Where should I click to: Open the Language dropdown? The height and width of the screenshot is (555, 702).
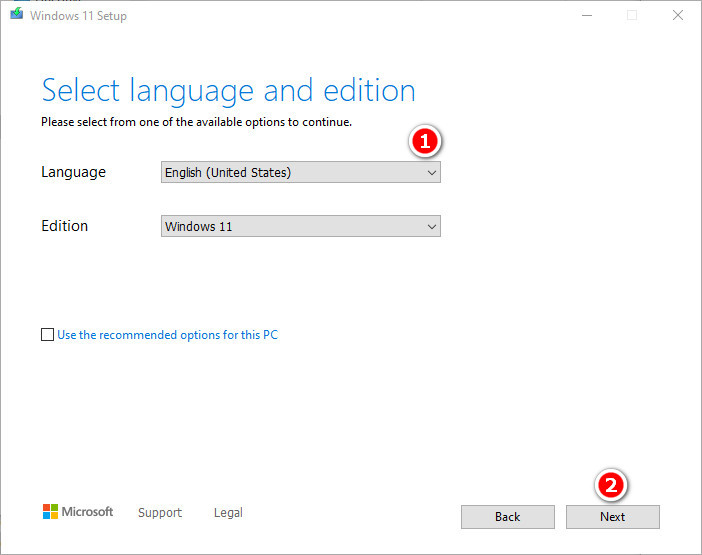tap(300, 172)
